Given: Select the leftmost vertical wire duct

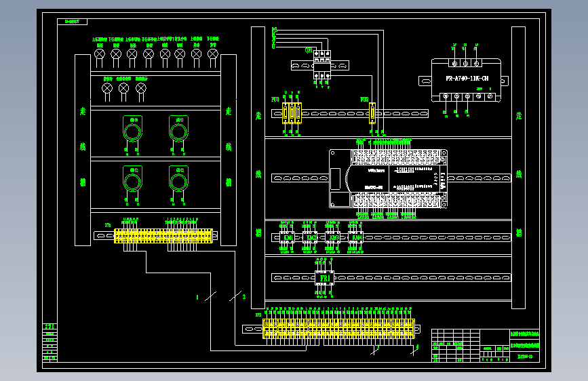Looking at the screenshot, I should pyautogui.click(x=83, y=150).
